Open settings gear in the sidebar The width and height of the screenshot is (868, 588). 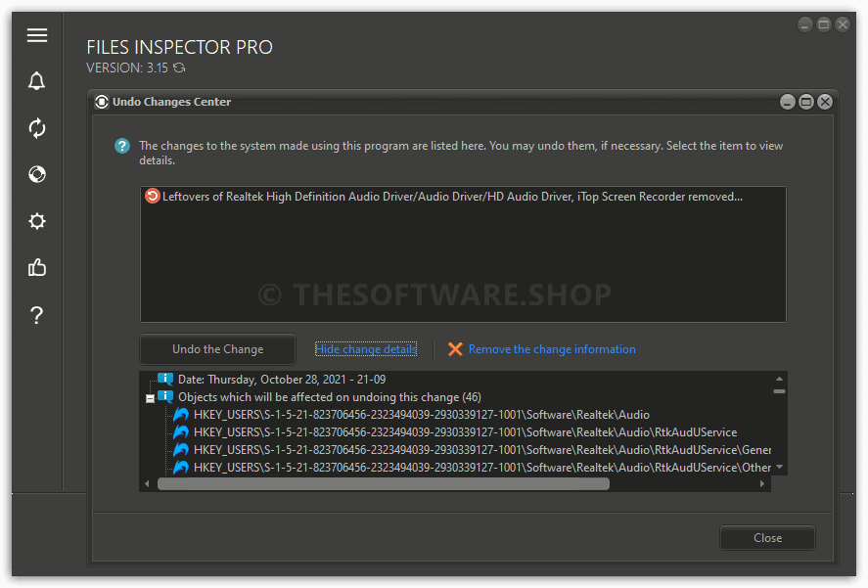pos(37,221)
